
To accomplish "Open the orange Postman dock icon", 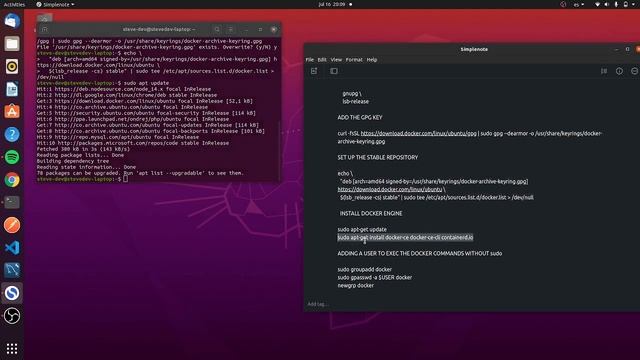I will pyautogui.click(x=12, y=225).
